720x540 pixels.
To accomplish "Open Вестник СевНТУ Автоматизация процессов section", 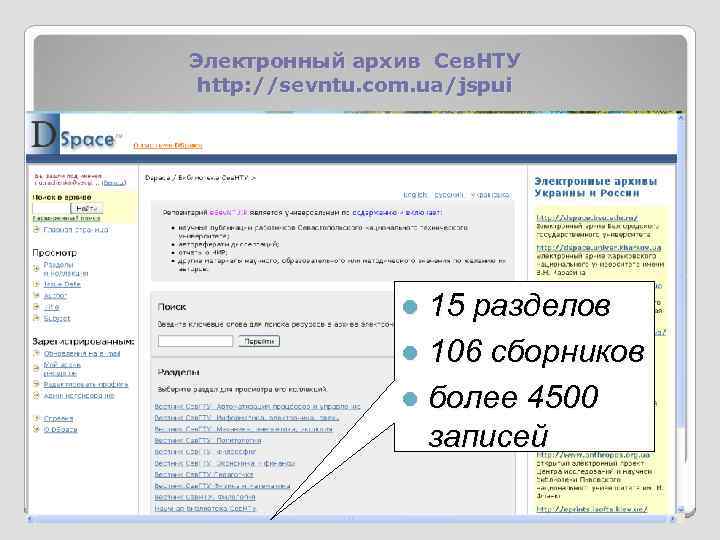I will 257,406.
